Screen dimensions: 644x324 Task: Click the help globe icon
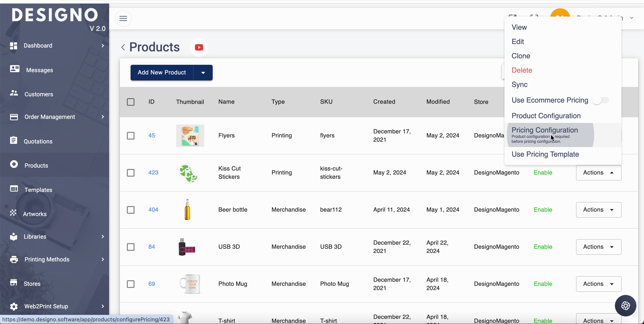(625, 305)
